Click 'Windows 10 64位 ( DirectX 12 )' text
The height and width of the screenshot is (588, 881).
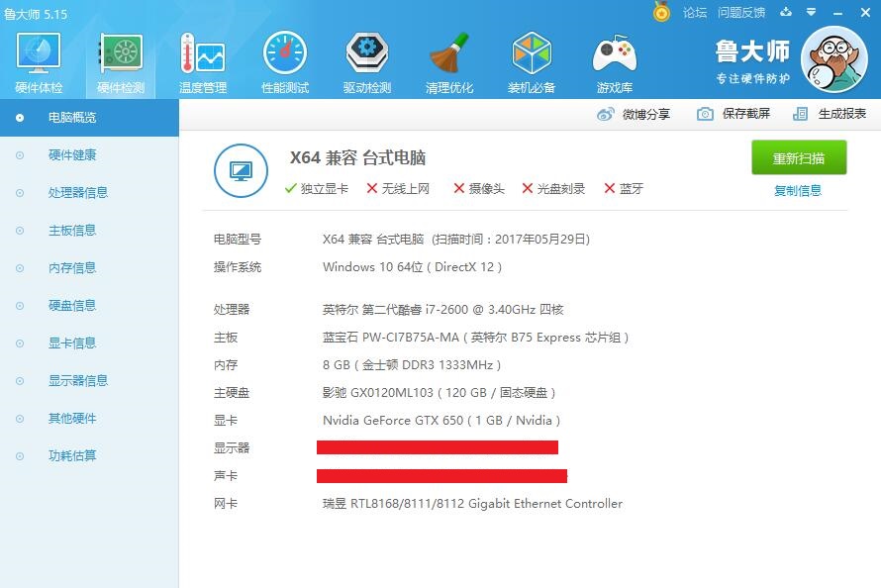(413, 266)
